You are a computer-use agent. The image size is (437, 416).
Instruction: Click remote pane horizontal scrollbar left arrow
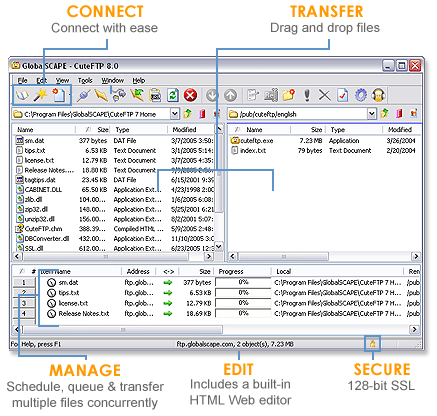coord(233,256)
